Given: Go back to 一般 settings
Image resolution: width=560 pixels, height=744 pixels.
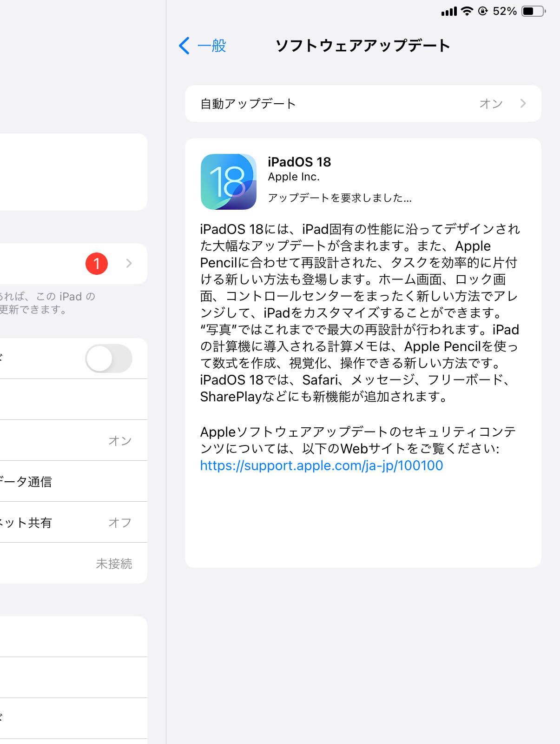Looking at the screenshot, I should tap(203, 46).
